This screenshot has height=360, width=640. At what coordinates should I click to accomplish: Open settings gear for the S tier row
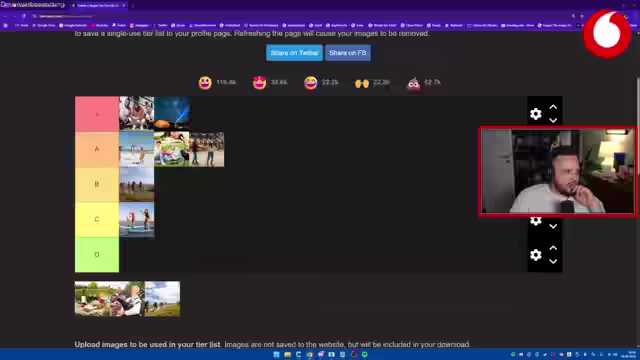[x=536, y=114]
